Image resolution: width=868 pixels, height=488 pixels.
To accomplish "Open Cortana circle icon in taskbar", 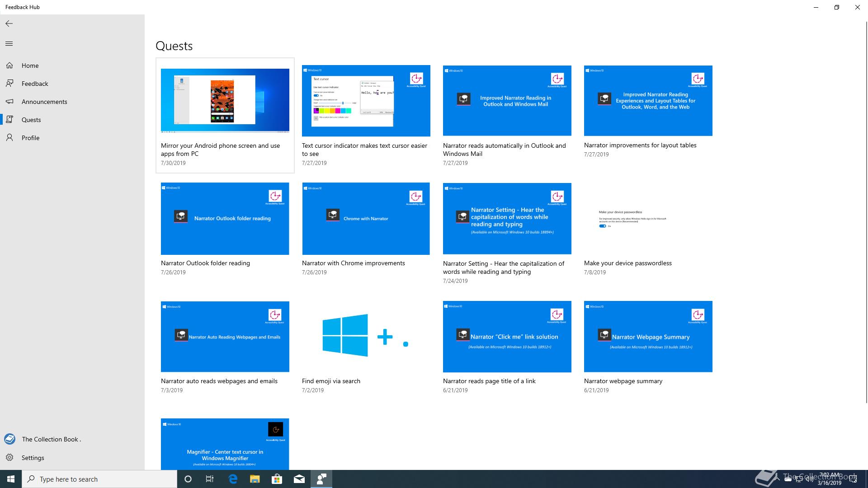I will click(x=188, y=479).
